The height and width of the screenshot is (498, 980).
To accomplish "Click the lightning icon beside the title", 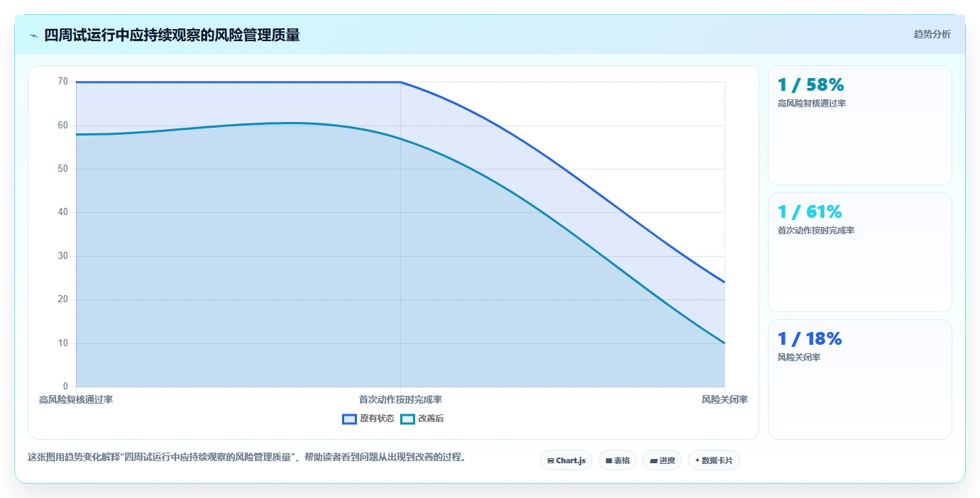I will (x=33, y=35).
